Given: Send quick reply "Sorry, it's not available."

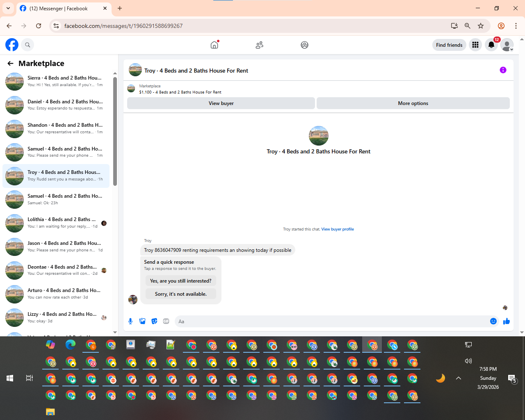Looking at the screenshot, I should click(181, 294).
